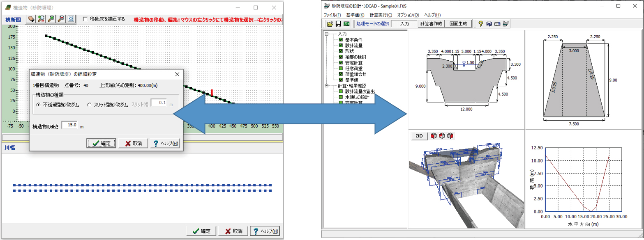Click 取消 at bottom of 構造物 window
The width and height of the screenshot is (644, 240).
pos(233,231)
